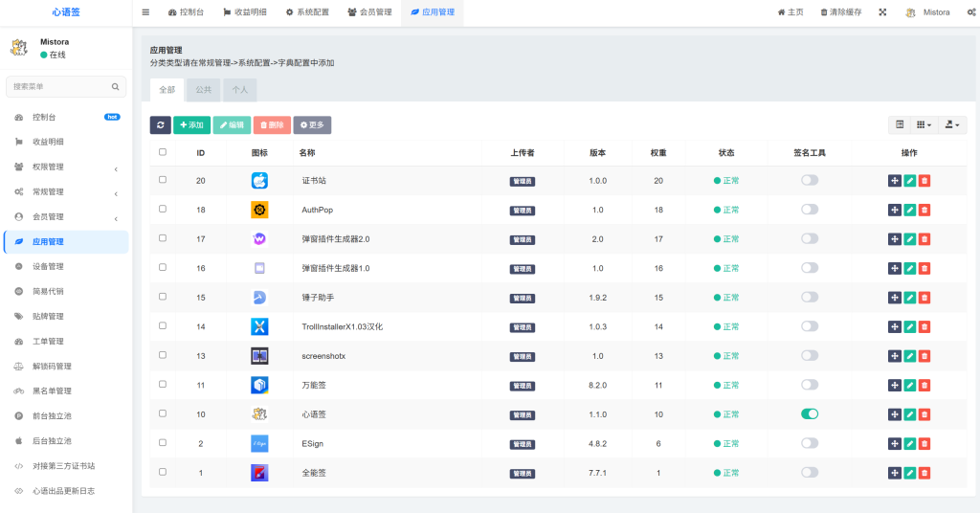Click the 证书站 app icon thumbnail
This screenshot has height=513, width=980.
[259, 181]
